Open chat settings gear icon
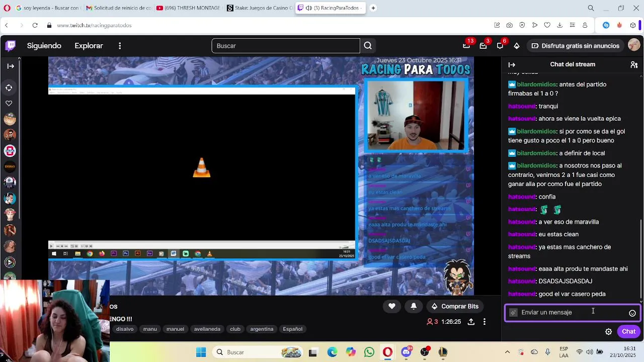Image resolution: width=644 pixels, height=362 pixels. tap(608, 331)
